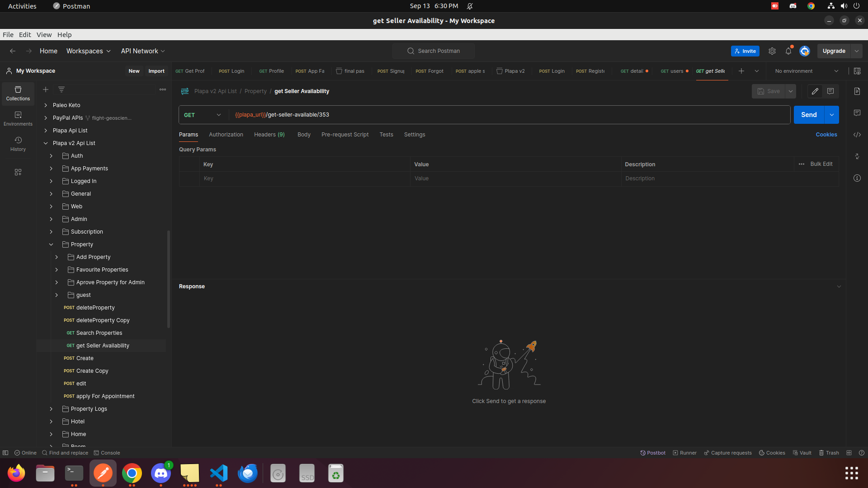Viewport: 868px width, 488px height.
Task: Open code snippet icon in right sidebar
Action: (857, 135)
